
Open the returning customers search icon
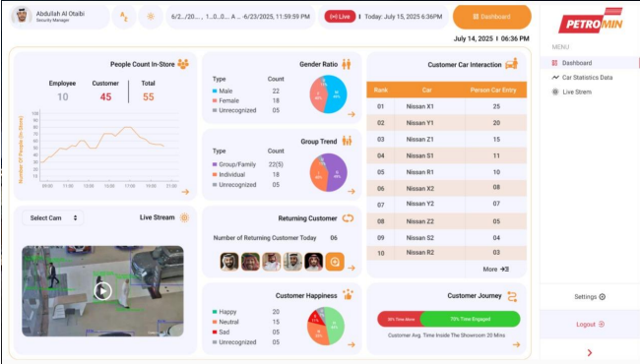[x=335, y=262]
